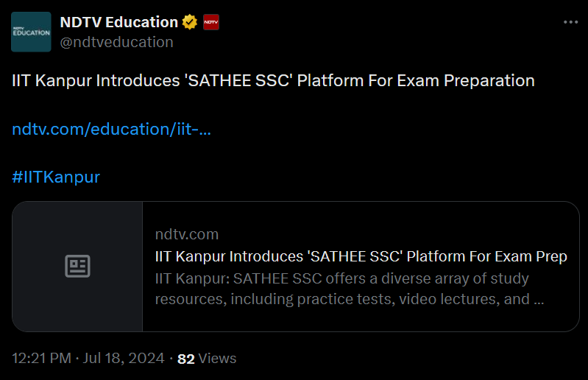Viewport: 588px width, 380px height.
Task: Click the 12:21 PM post time
Action: click(x=41, y=359)
